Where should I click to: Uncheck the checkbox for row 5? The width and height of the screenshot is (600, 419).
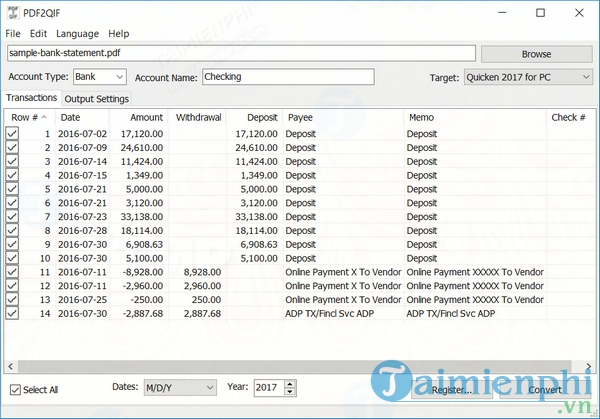coord(12,189)
